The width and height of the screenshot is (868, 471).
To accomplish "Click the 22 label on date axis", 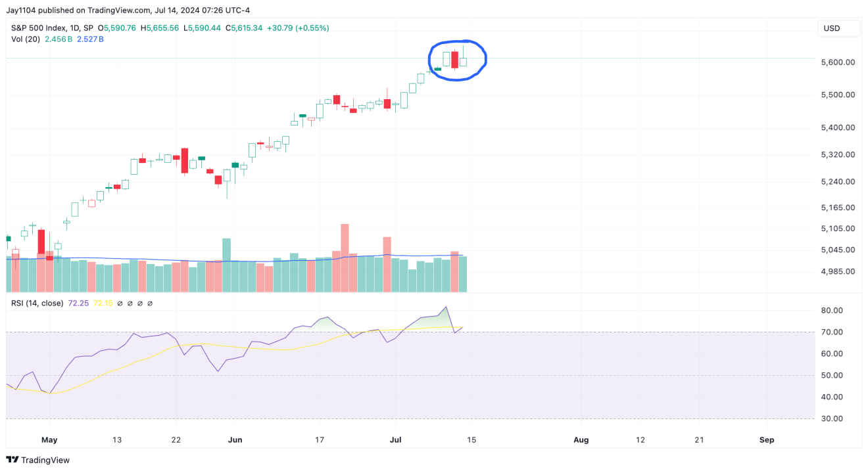I will click(x=176, y=439).
